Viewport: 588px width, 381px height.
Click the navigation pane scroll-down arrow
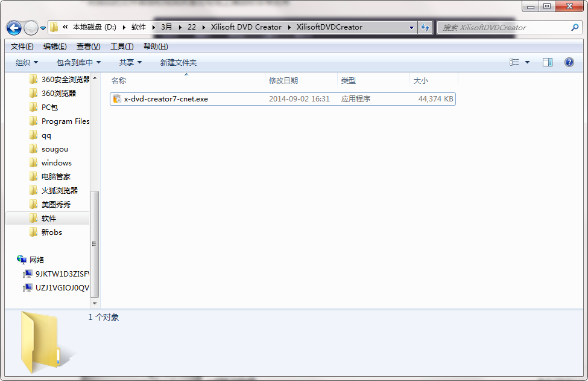coord(95,303)
